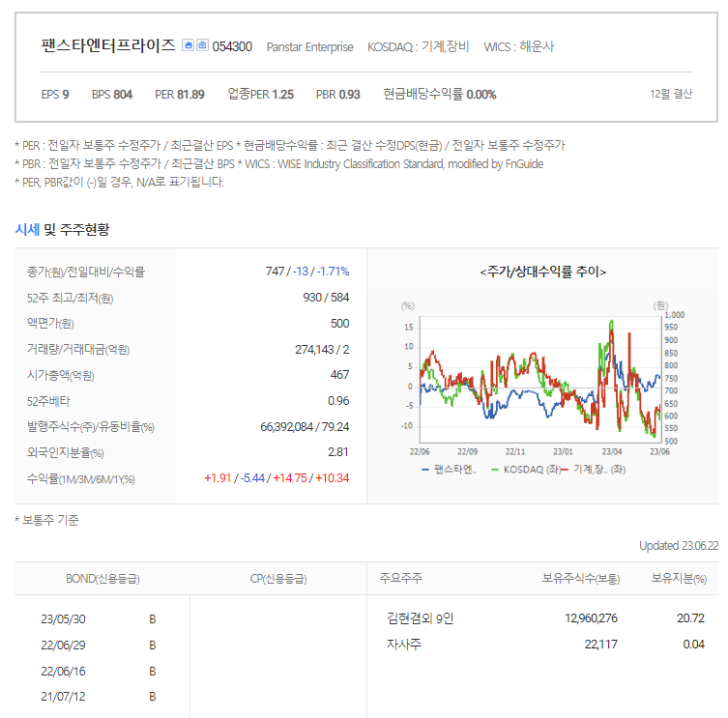
Task: Click the '거래량/거래대금(억원)' row label
Action: (78, 349)
